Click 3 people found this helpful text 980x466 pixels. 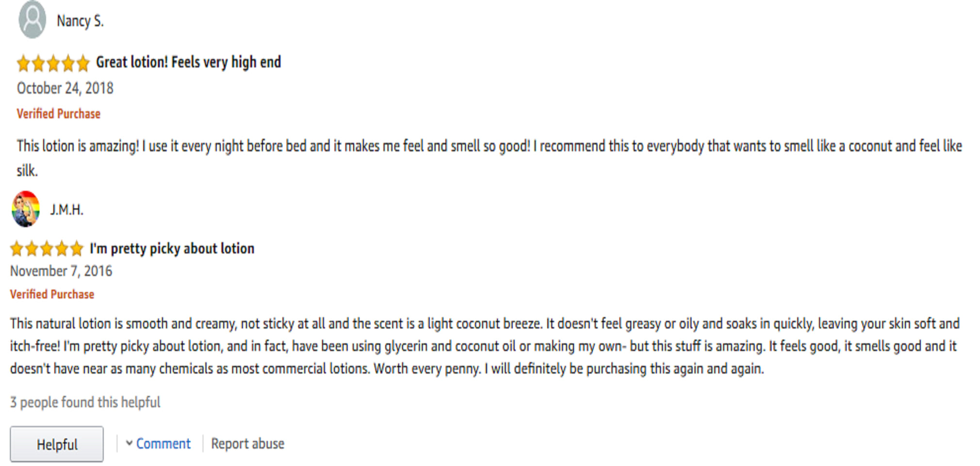(85, 402)
